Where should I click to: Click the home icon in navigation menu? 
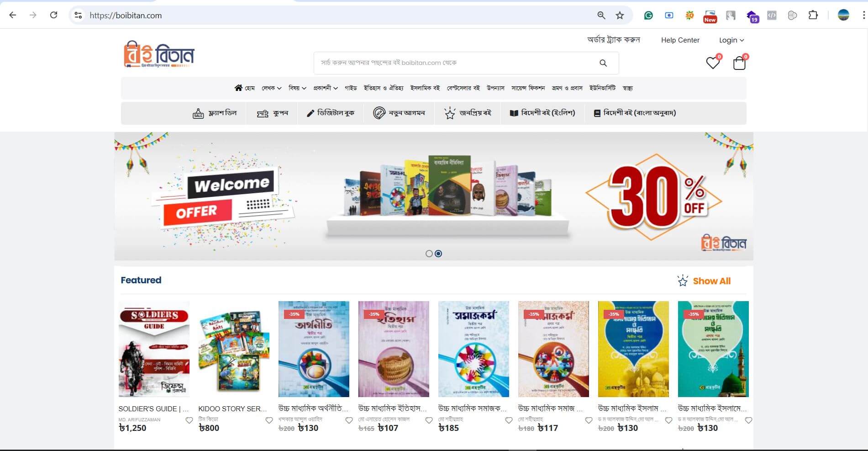pyautogui.click(x=238, y=88)
